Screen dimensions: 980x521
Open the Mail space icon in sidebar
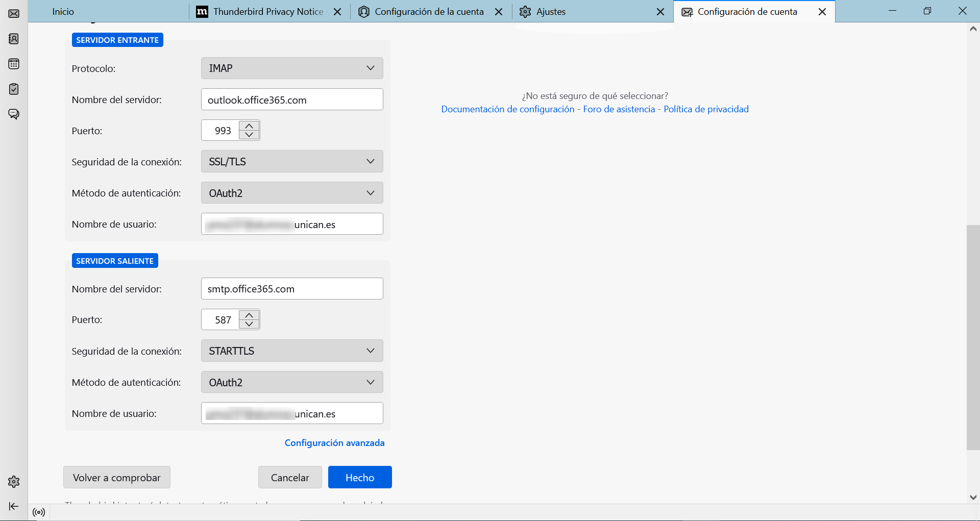[x=14, y=14]
